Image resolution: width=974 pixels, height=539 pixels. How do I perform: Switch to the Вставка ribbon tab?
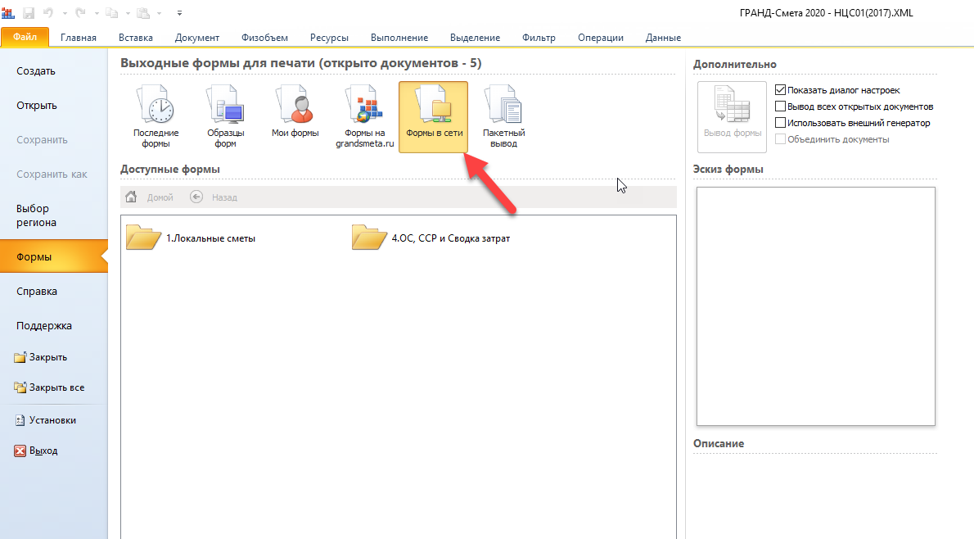coord(135,37)
